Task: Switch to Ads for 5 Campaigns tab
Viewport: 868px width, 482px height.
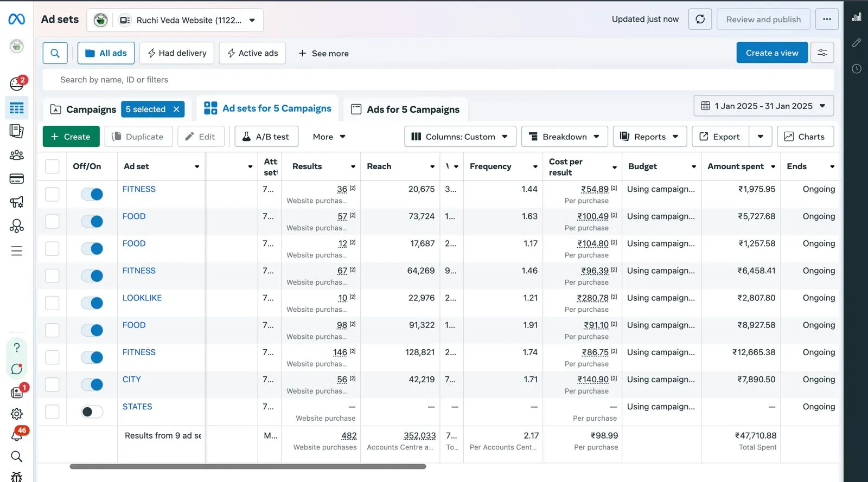Action: pos(406,110)
